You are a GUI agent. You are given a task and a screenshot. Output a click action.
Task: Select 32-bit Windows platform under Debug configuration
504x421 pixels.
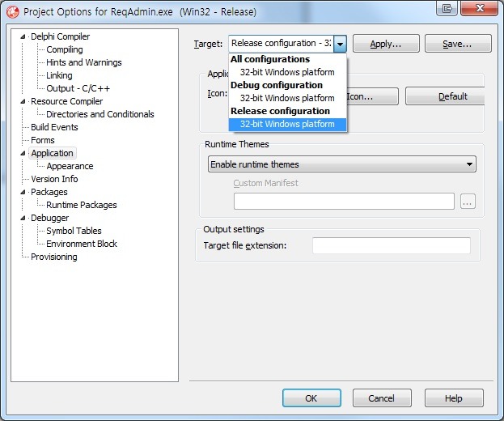(x=287, y=98)
